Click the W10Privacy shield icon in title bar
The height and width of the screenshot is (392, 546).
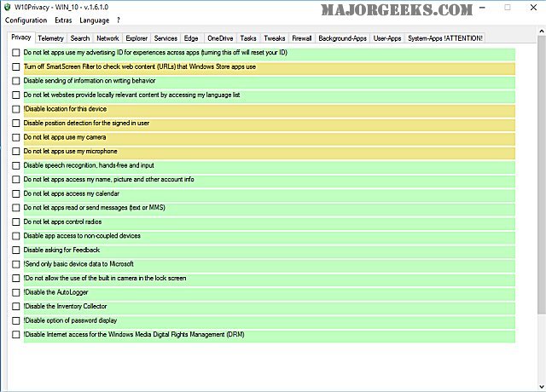tap(7, 7)
